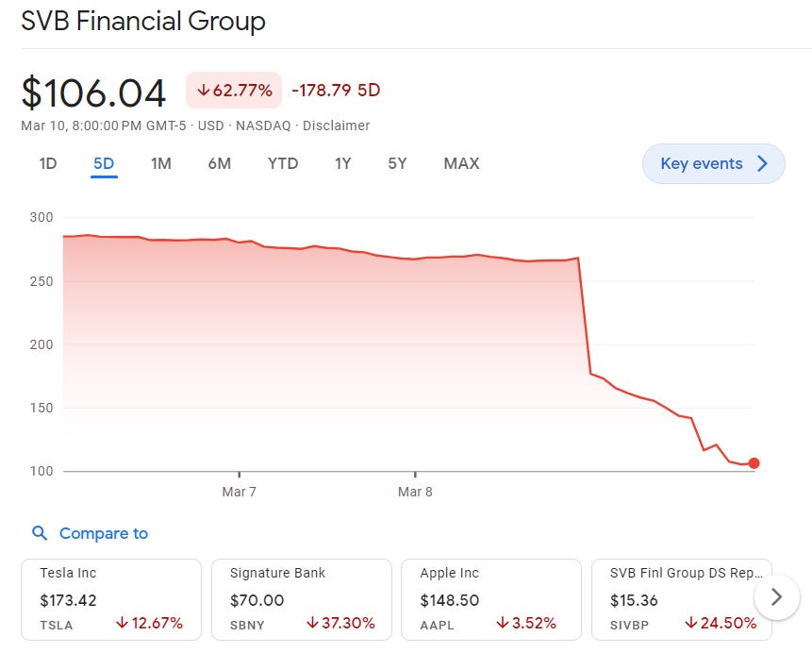
Task: Show the YTD price chart
Action: [x=283, y=163]
